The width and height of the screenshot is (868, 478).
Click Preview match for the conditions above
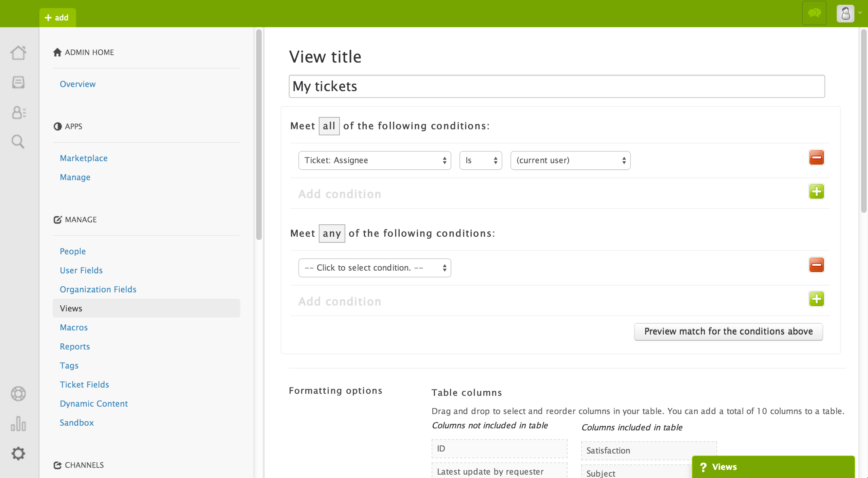[x=728, y=331]
